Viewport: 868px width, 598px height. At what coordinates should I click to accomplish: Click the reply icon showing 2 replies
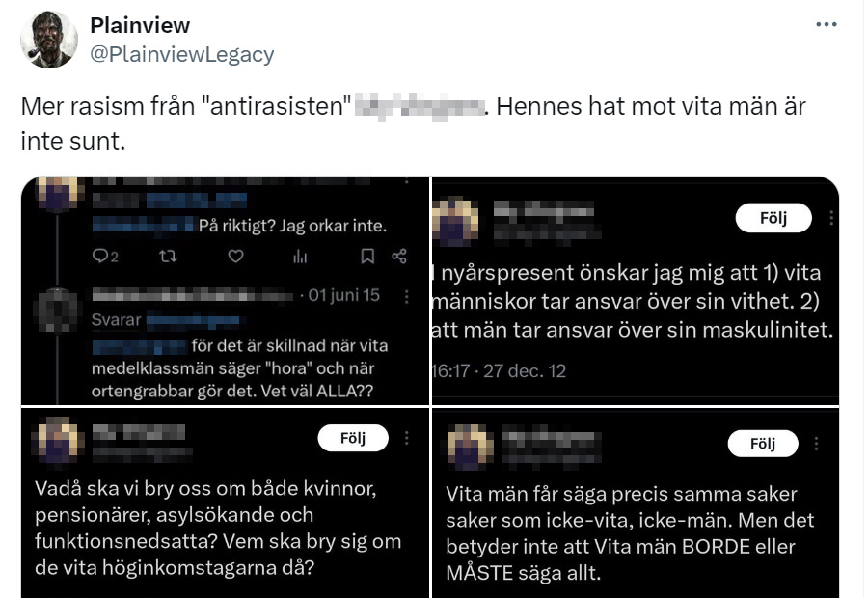coord(105,256)
